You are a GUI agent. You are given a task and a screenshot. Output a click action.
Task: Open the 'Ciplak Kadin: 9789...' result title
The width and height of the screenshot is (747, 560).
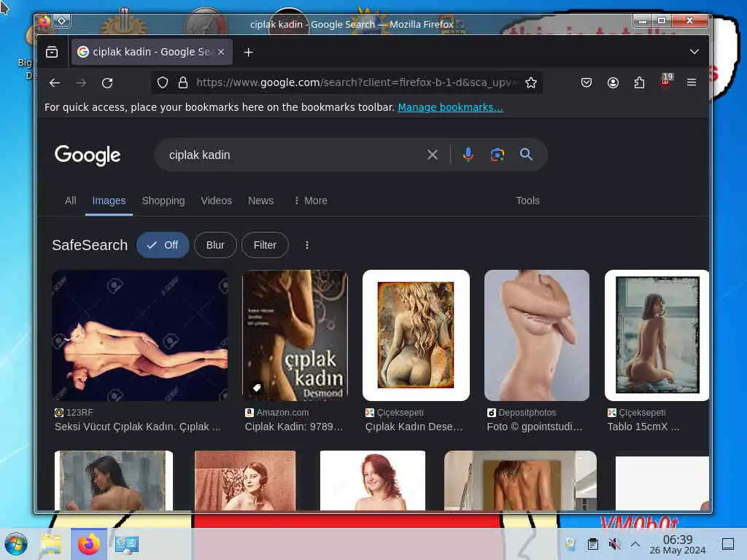click(x=294, y=427)
